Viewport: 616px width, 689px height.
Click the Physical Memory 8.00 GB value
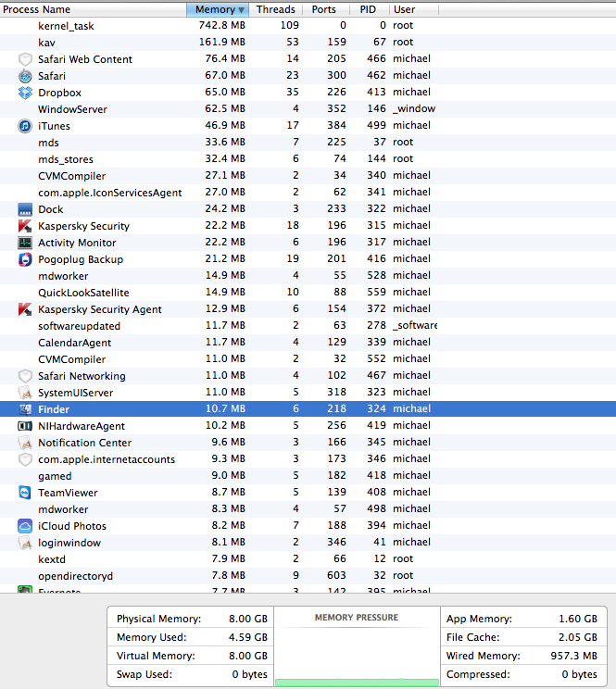248,620
